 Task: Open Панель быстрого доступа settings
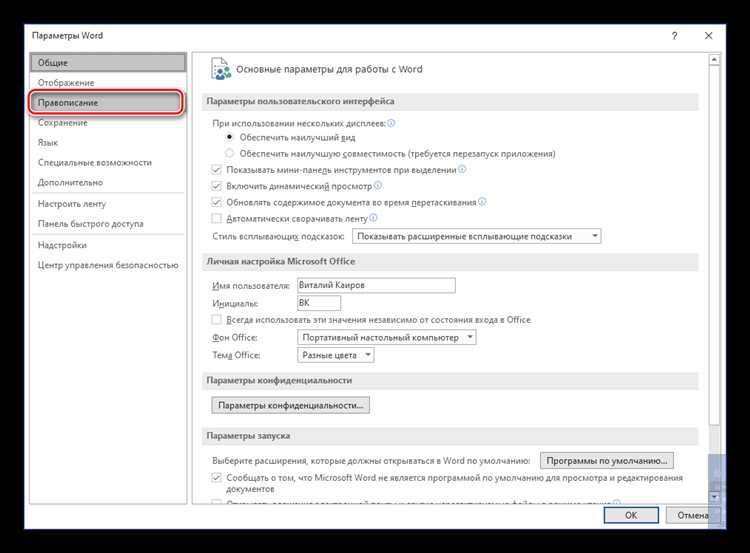(108, 224)
